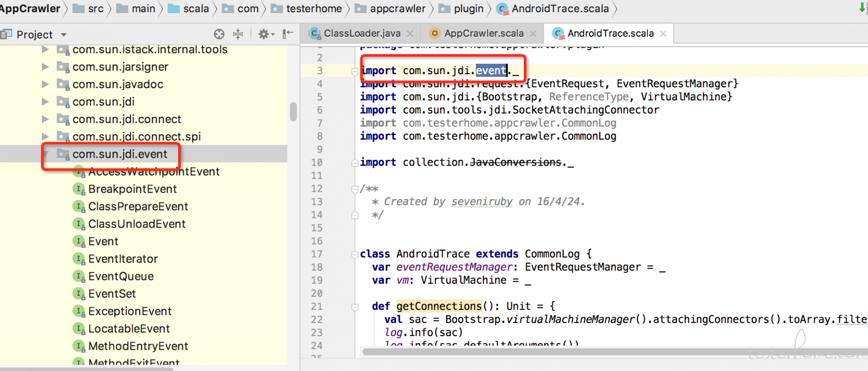The image size is (868, 371).
Task: Expand com.sun.jarsigner package
Action: 45,67
